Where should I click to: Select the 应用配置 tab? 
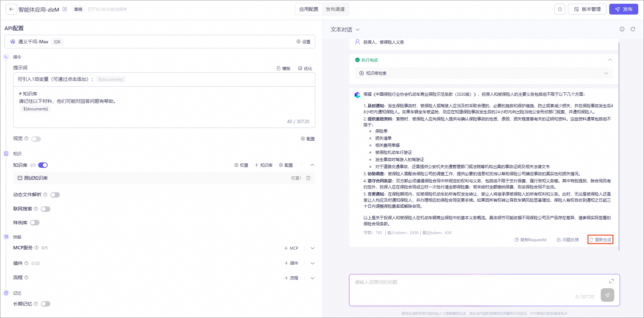click(x=308, y=9)
